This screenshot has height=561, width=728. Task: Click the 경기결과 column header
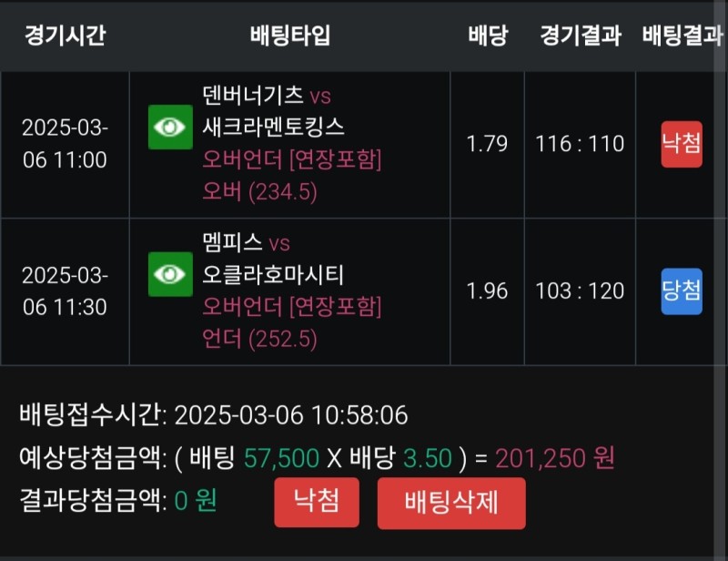click(x=581, y=36)
